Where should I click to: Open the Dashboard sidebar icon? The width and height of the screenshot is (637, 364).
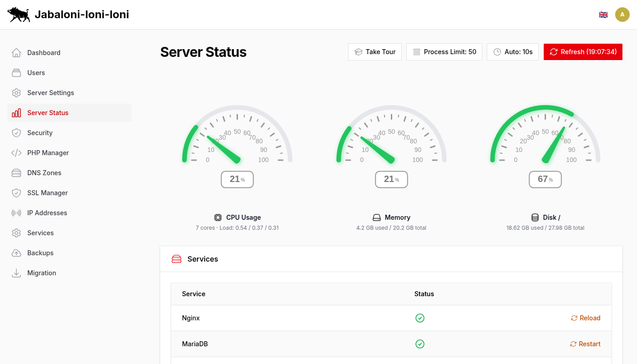16,52
